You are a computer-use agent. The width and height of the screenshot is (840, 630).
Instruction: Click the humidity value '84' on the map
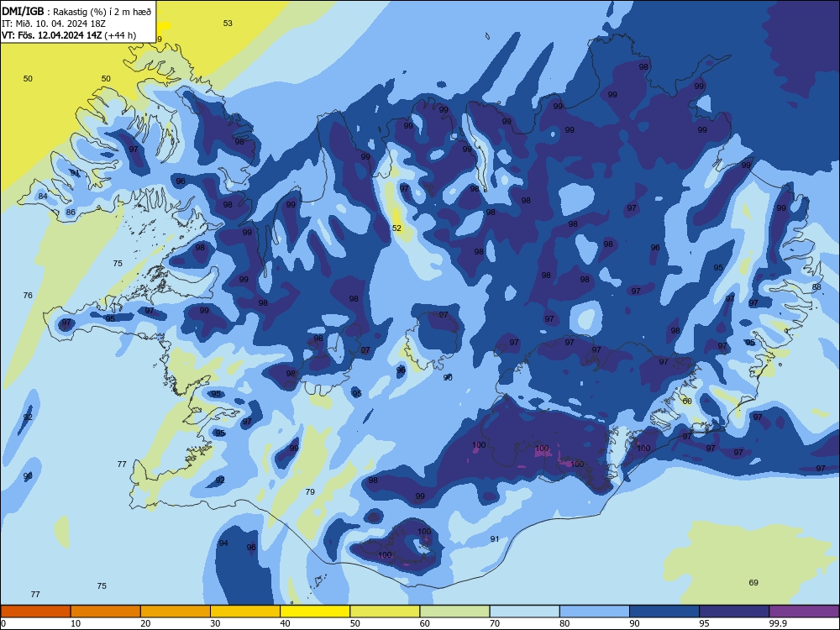pos(43,196)
